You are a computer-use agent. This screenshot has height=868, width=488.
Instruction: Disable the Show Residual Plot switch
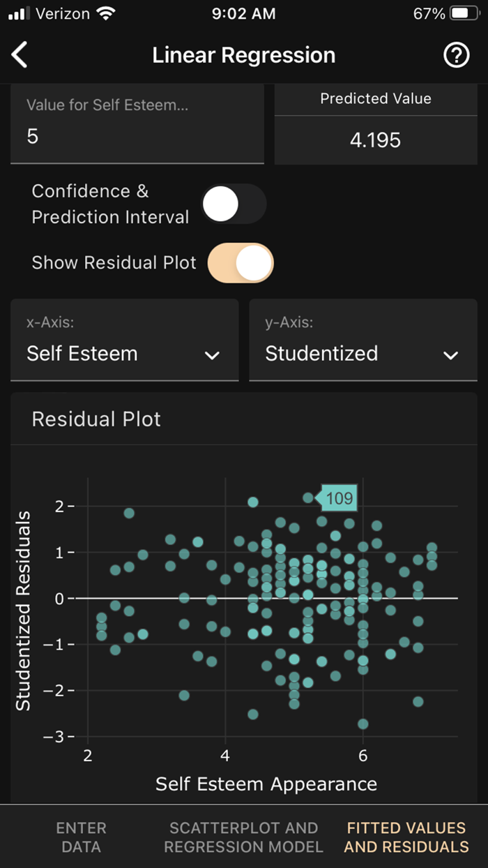(x=240, y=262)
